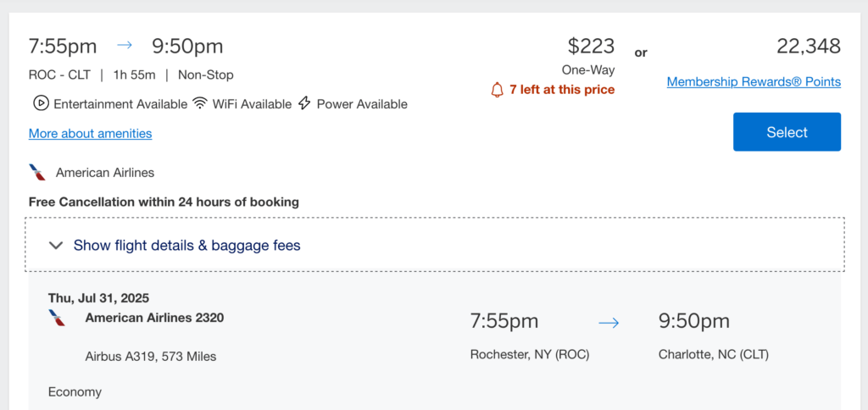
Task: Click the chevron beside Show flight details
Action: [x=56, y=246]
